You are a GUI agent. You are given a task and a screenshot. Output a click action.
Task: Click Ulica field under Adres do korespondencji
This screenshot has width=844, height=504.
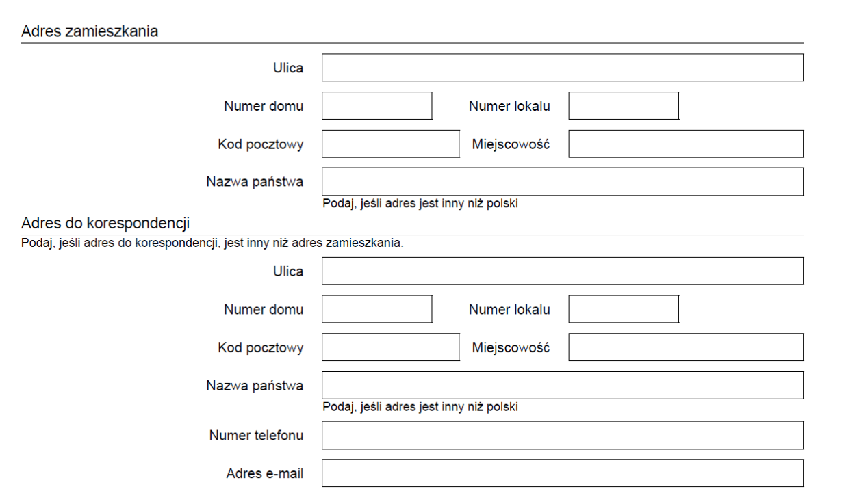coord(563,271)
